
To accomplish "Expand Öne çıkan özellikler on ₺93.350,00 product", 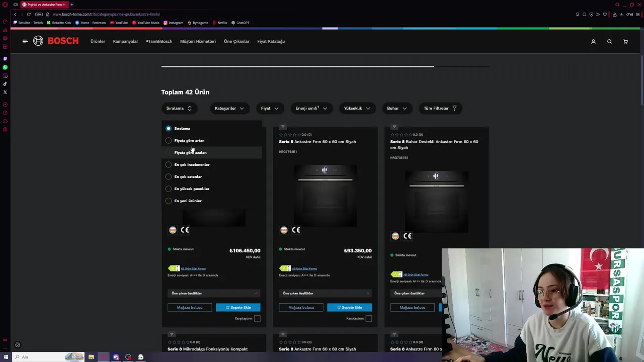I will 325,293.
